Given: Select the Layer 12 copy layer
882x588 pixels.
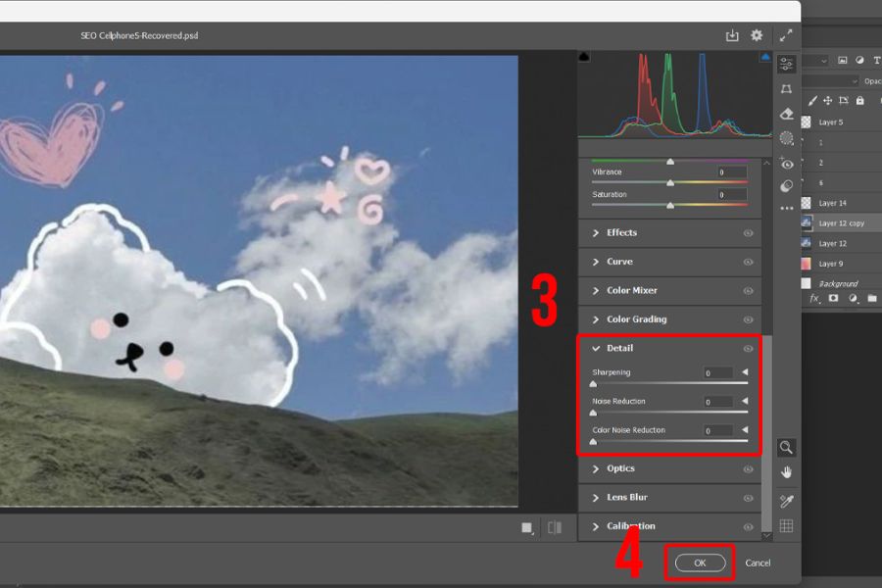Looking at the screenshot, I should click(841, 223).
